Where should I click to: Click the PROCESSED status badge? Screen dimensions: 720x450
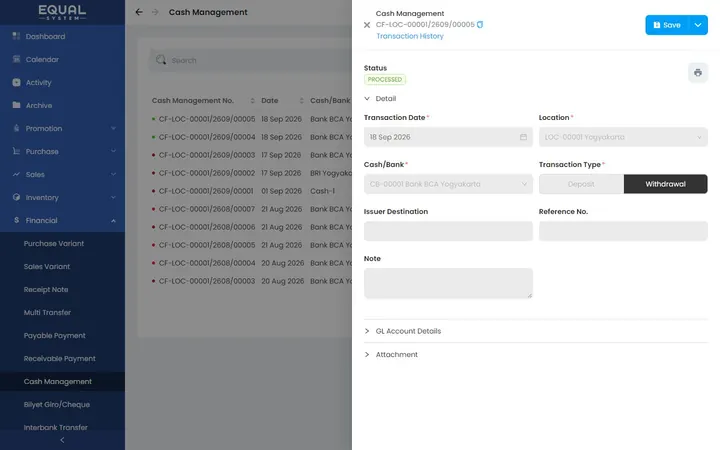[x=385, y=79]
